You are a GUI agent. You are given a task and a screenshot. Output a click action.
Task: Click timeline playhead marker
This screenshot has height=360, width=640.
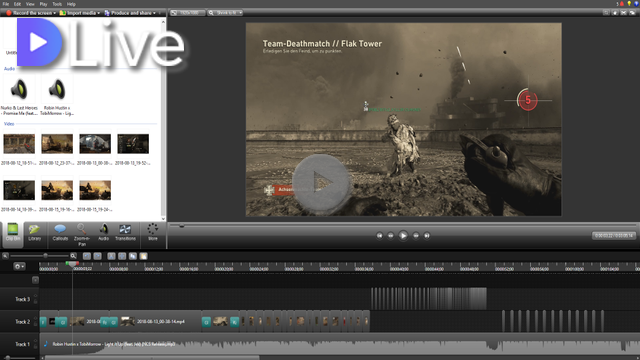coord(72,264)
